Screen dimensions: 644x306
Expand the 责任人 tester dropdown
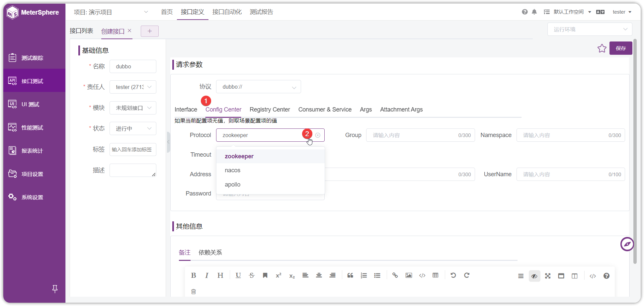click(x=133, y=87)
